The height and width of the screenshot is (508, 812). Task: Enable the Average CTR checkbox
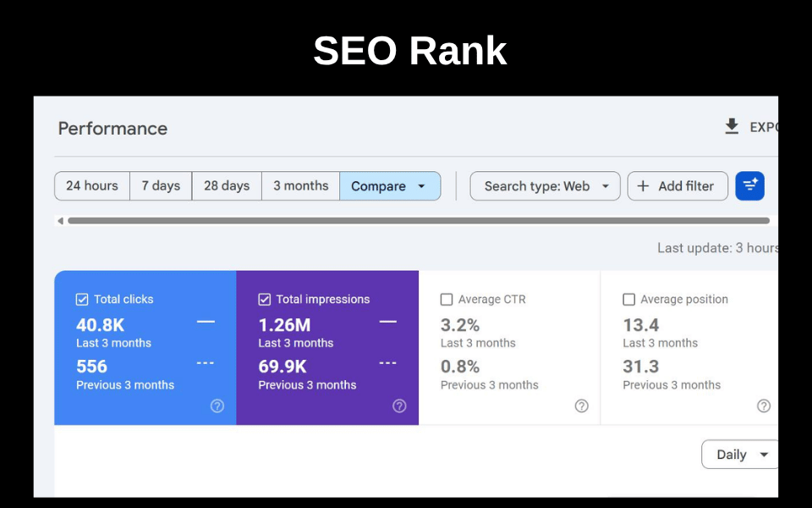click(447, 300)
